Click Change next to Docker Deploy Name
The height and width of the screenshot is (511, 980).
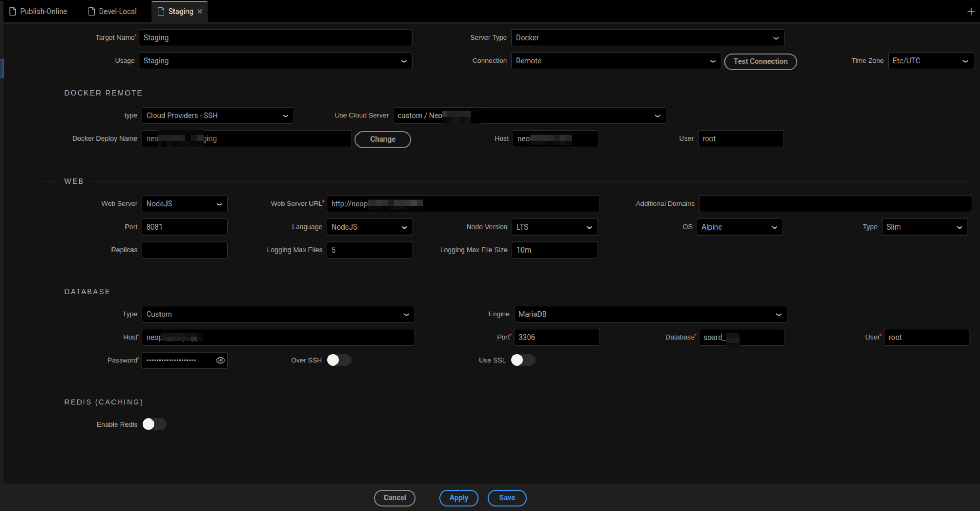pyautogui.click(x=382, y=139)
